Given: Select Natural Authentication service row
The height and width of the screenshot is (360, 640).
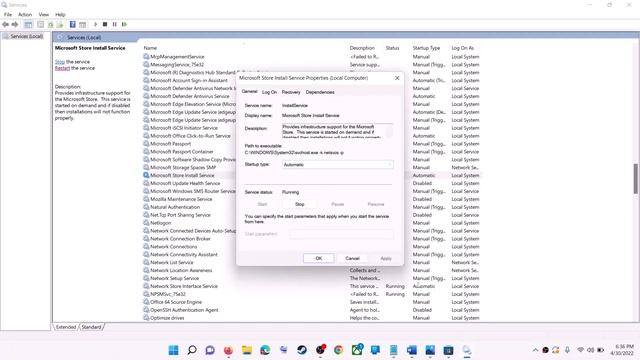Looking at the screenshot, I should pos(175,207).
